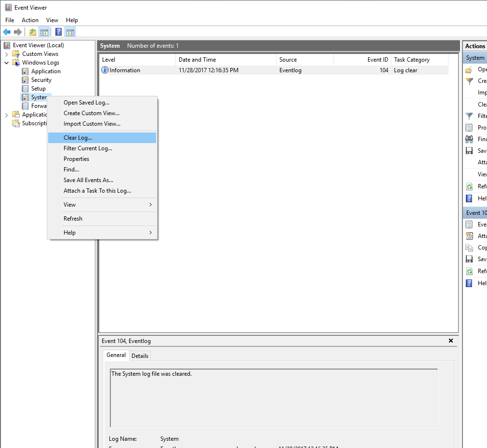This screenshot has height=448, width=487.
Task: Click the Back arrow toolbar icon
Action: point(7,32)
